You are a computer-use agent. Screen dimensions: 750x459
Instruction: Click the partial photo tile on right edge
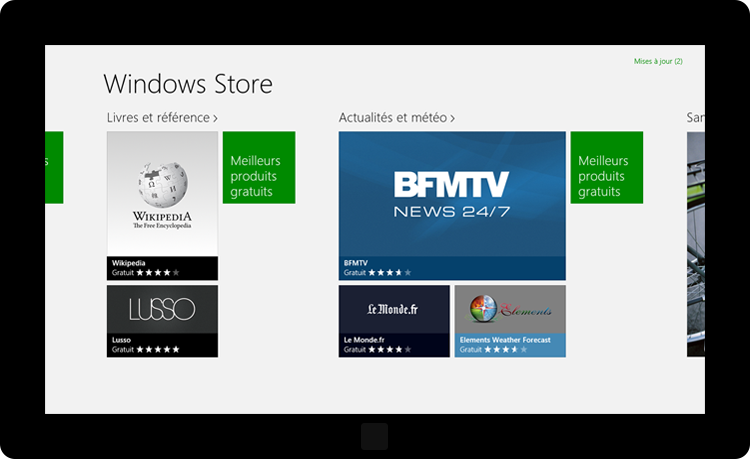pos(695,244)
